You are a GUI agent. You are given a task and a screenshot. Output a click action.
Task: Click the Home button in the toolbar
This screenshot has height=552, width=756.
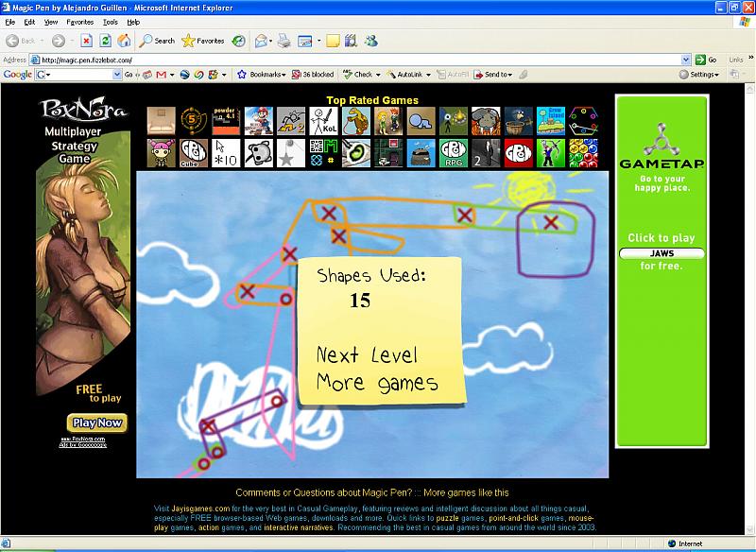pos(124,41)
